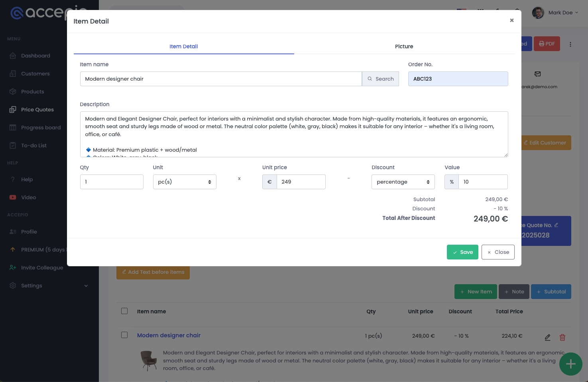Select the Modern designer chair row checkbox

pos(124,335)
